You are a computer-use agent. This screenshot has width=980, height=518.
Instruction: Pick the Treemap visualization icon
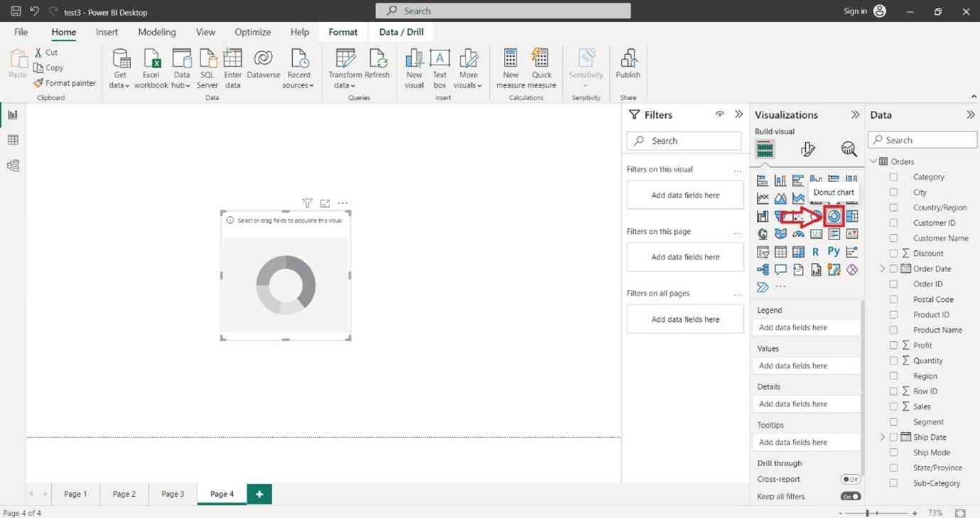(852, 216)
